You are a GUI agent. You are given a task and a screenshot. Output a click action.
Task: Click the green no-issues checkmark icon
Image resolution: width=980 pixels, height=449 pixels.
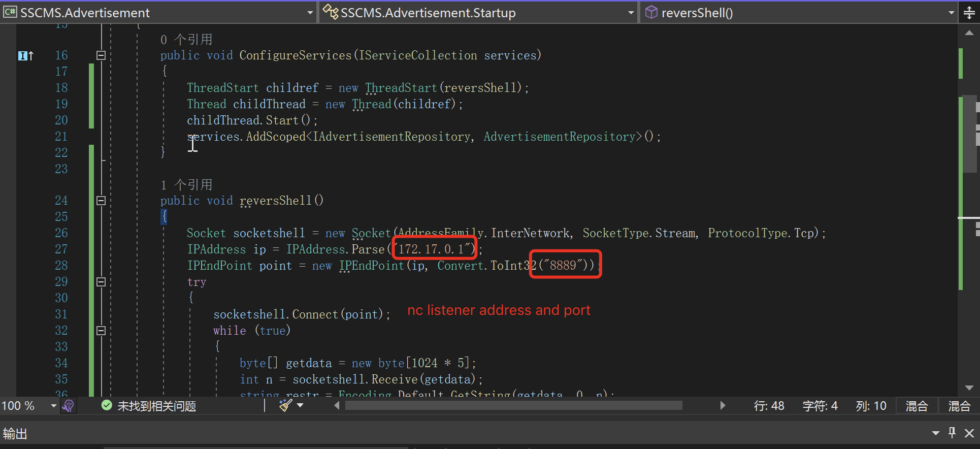pos(107,405)
